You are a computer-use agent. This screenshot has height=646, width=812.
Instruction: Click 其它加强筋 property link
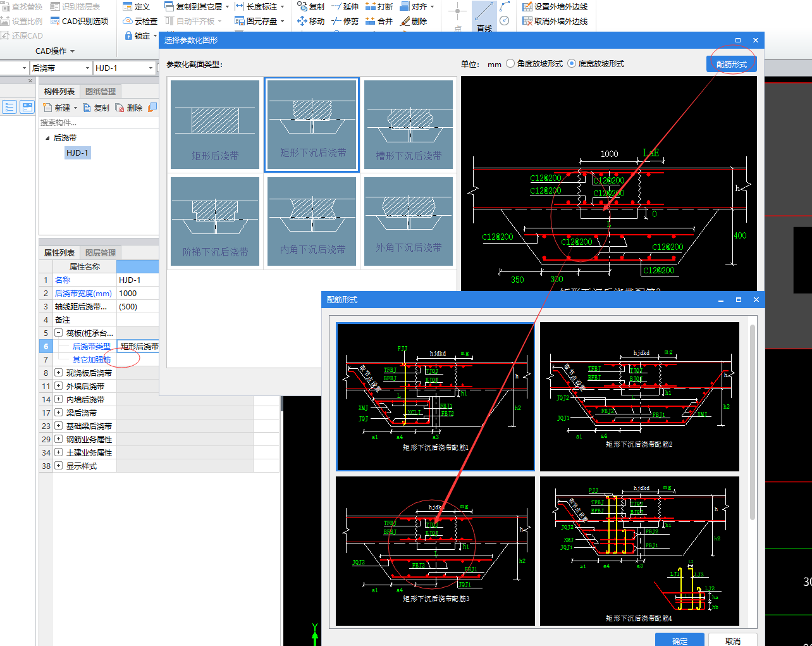(x=92, y=359)
